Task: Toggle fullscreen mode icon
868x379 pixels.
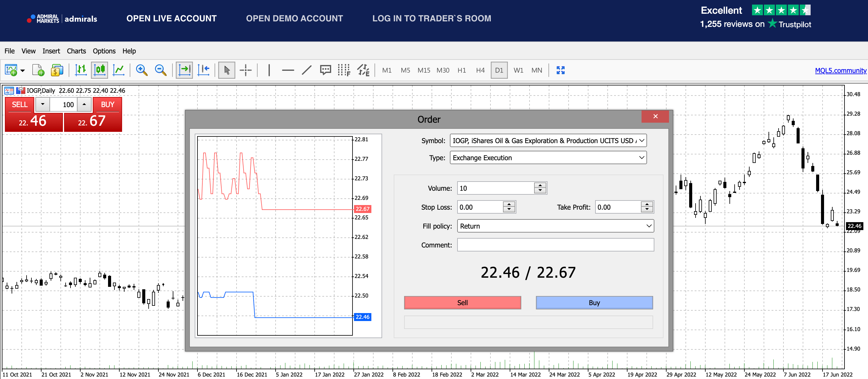Action: (560, 70)
